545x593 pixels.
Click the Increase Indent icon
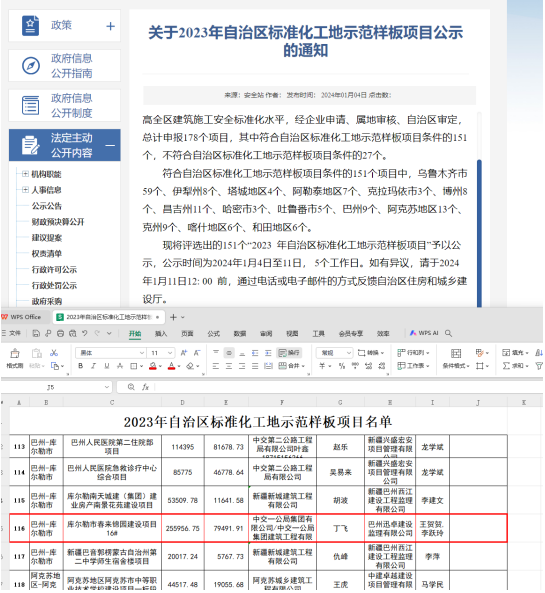269,353
